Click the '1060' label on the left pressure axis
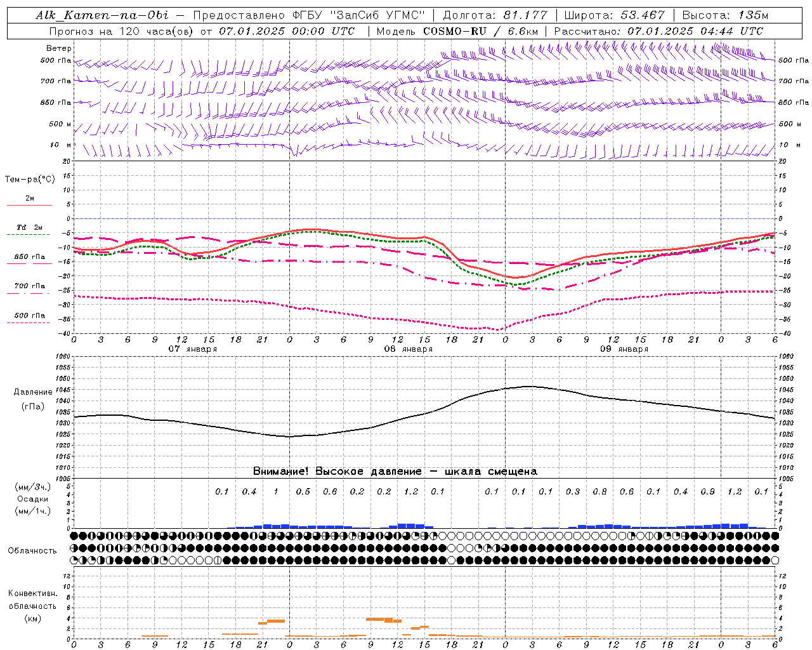Viewport: 812px width, 650px height. pyautogui.click(x=64, y=356)
